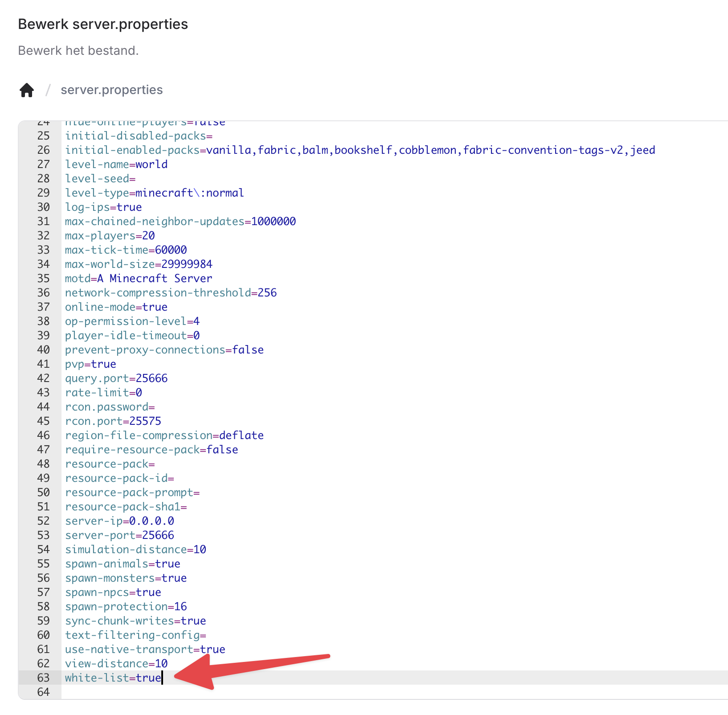728x715 pixels.
Task: Click the home breadcrumb icon
Action: coord(27,90)
